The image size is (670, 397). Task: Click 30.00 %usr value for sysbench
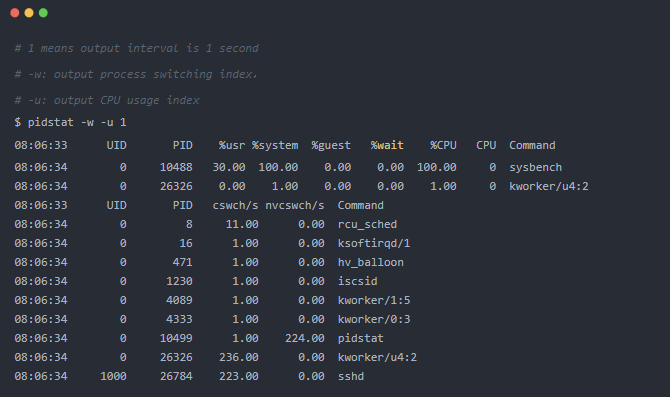pos(229,168)
